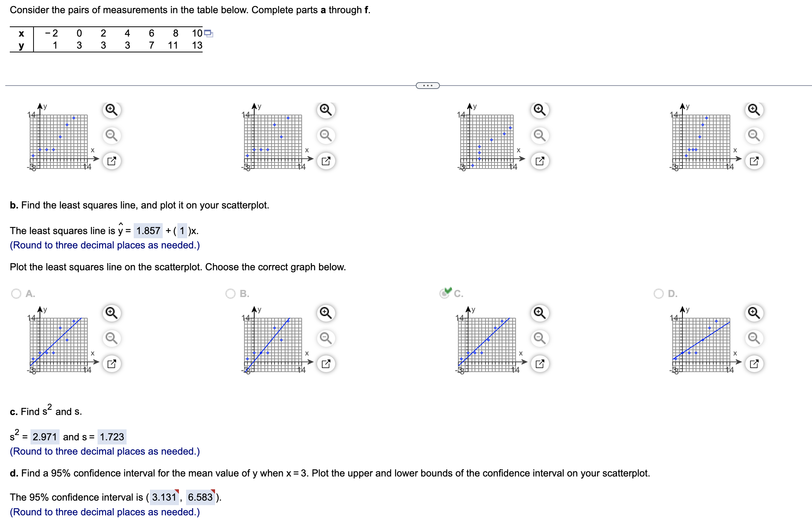Screen dimensions: 812x527
Task: Edit the 1.857 intercept answer field
Action: click(x=148, y=231)
